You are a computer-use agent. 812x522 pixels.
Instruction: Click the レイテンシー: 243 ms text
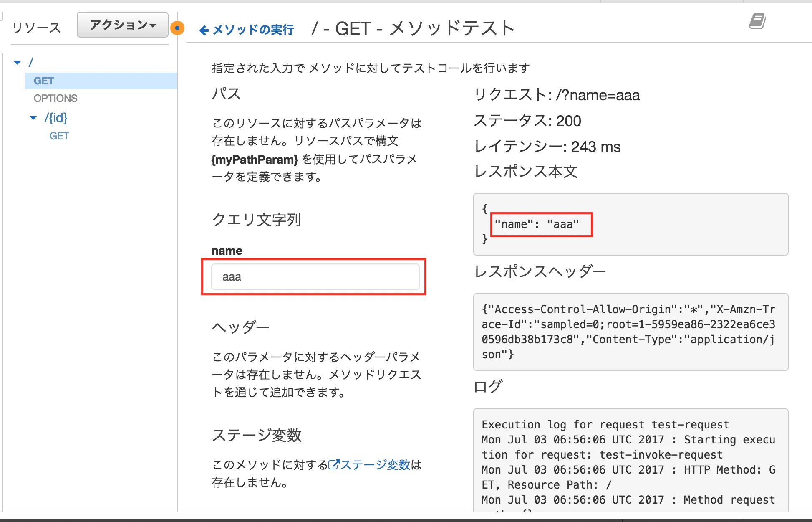[x=547, y=147]
